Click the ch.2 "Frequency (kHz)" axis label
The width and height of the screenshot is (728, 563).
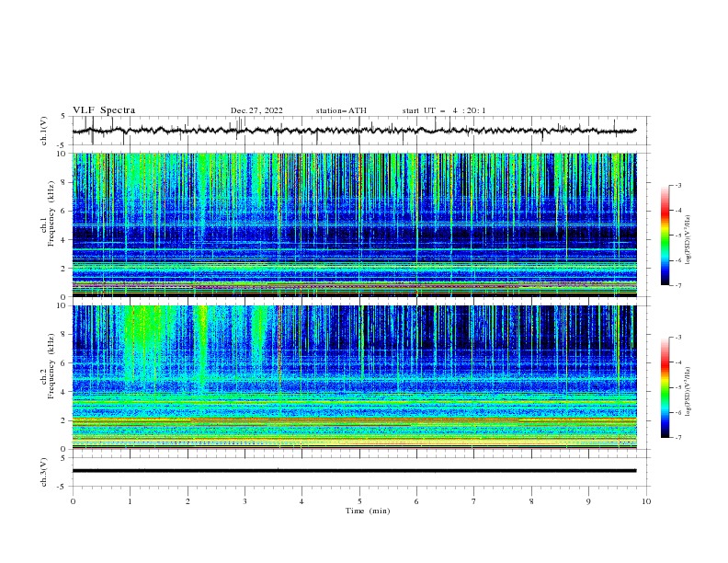(51, 365)
